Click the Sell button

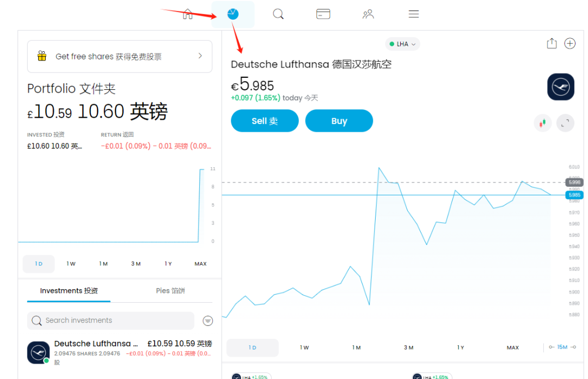coord(265,121)
